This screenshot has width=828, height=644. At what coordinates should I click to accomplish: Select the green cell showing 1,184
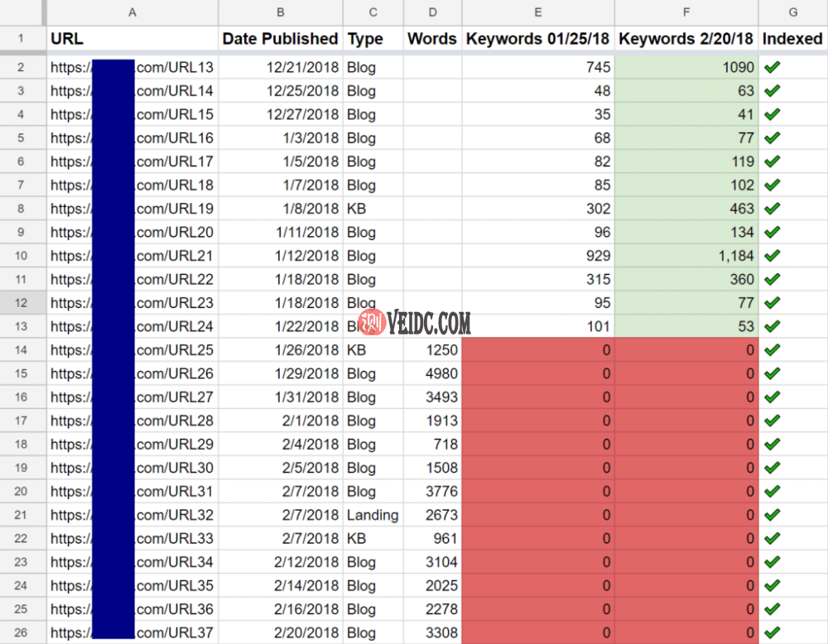(x=686, y=256)
